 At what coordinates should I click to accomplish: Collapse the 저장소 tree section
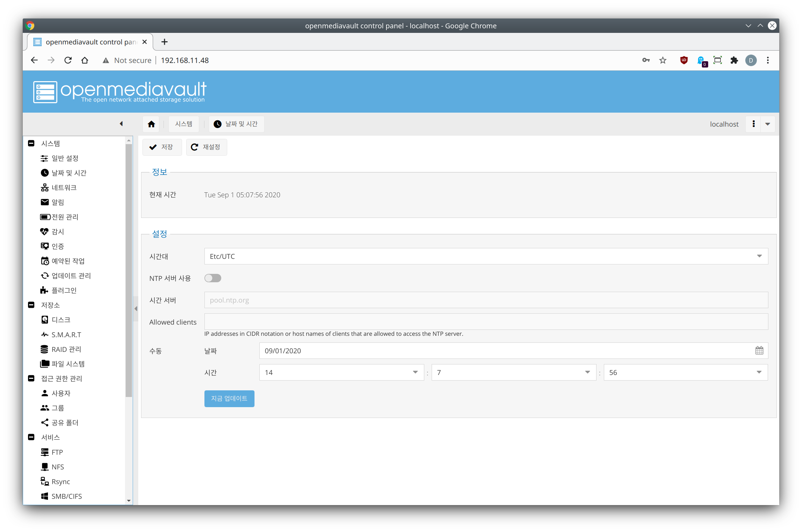(31, 305)
